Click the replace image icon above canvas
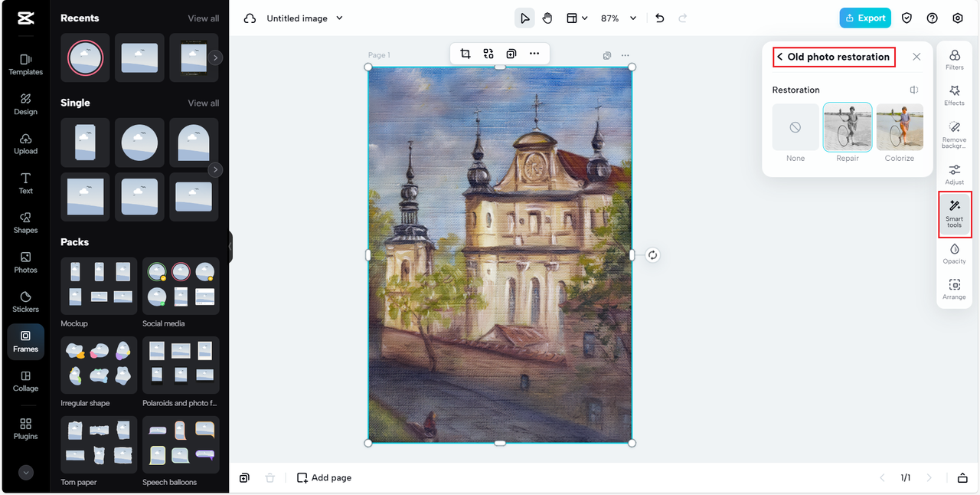The height and width of the screenshot is (495, 980). tap(488, 54)
